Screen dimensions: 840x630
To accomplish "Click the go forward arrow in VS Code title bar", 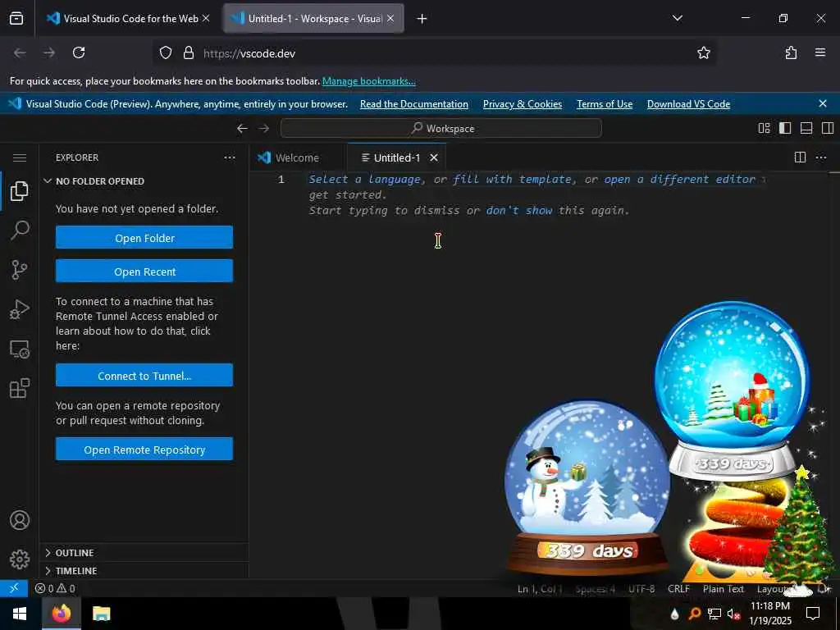I will pyautogui.click(x=264, y=128).
